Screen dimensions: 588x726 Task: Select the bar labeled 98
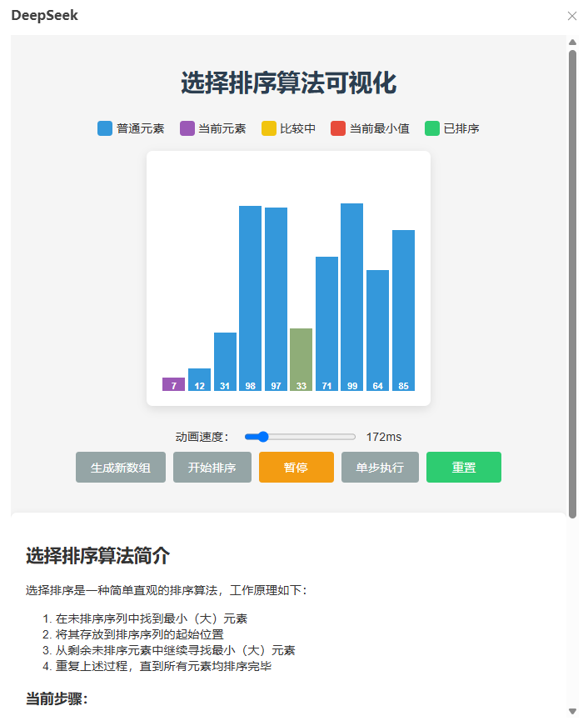point(251,298)
